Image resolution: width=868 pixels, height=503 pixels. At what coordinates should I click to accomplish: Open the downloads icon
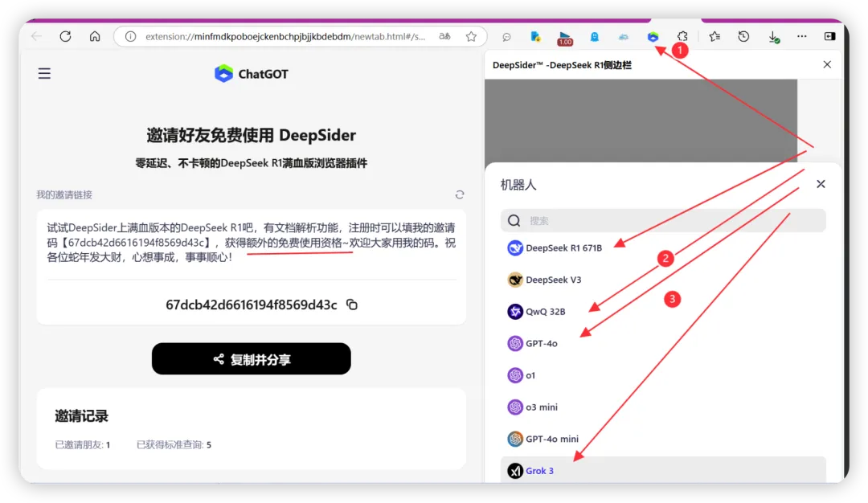click(773, 37)
